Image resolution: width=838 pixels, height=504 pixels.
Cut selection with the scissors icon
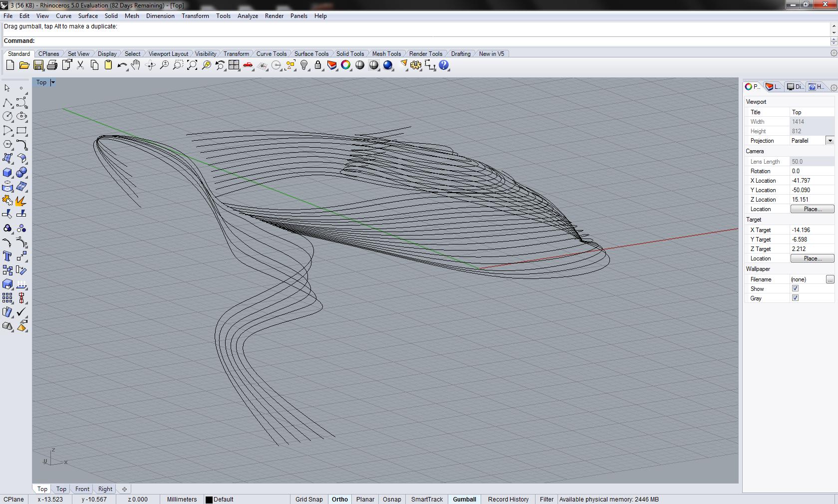(x=80, y=65)
